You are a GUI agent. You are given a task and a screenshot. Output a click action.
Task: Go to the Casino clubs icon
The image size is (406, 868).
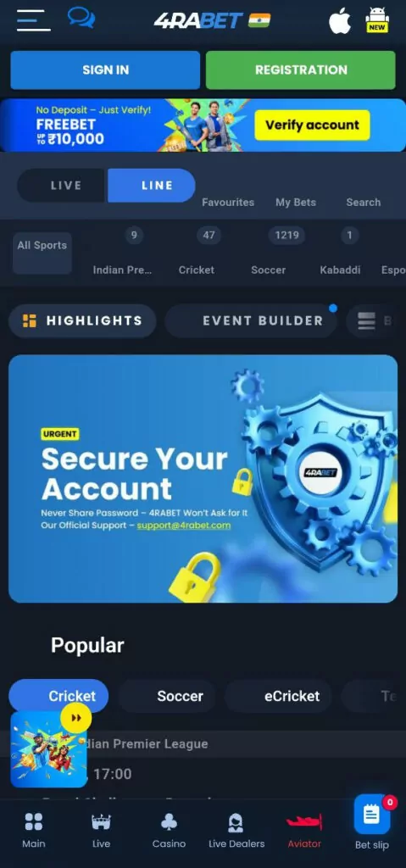pos(169,822)
